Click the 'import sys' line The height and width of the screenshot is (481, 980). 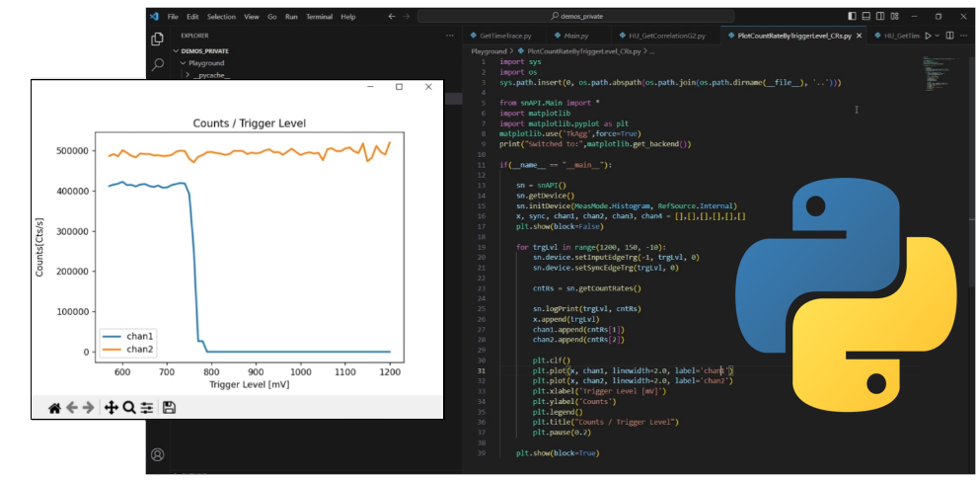(520, 62)
